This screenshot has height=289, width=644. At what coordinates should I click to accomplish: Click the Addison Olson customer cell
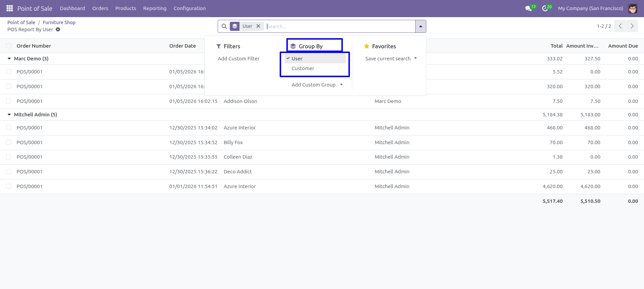pyautogui.click(x=240, y=101)
